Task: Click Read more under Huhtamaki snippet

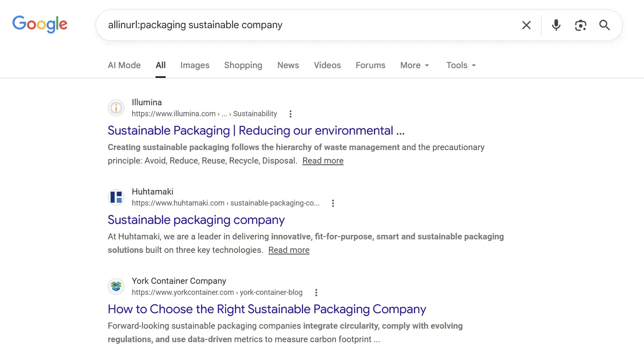Action: 289,250
